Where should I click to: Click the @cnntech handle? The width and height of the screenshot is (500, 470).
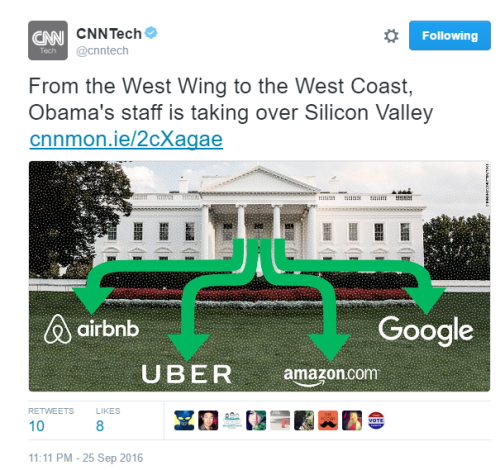click(x=102, y=51)
